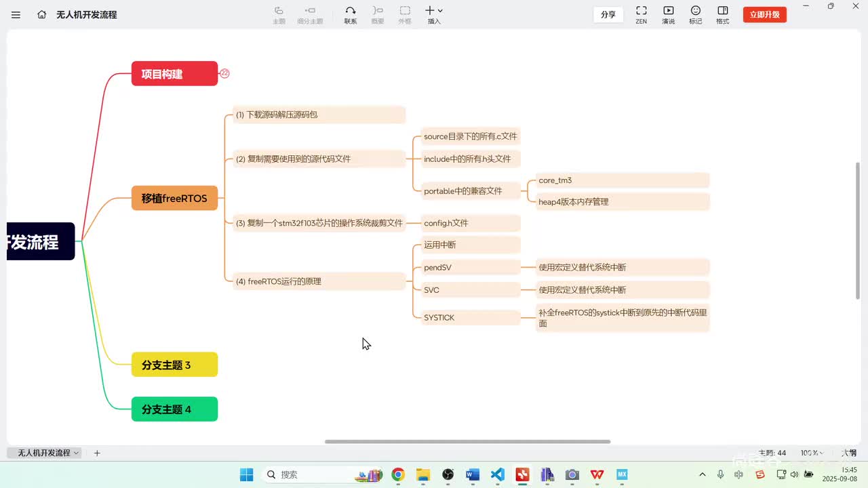Open the taskbar clock and date
The width and height of the screenshot is (868, 488).
[840, 474]
